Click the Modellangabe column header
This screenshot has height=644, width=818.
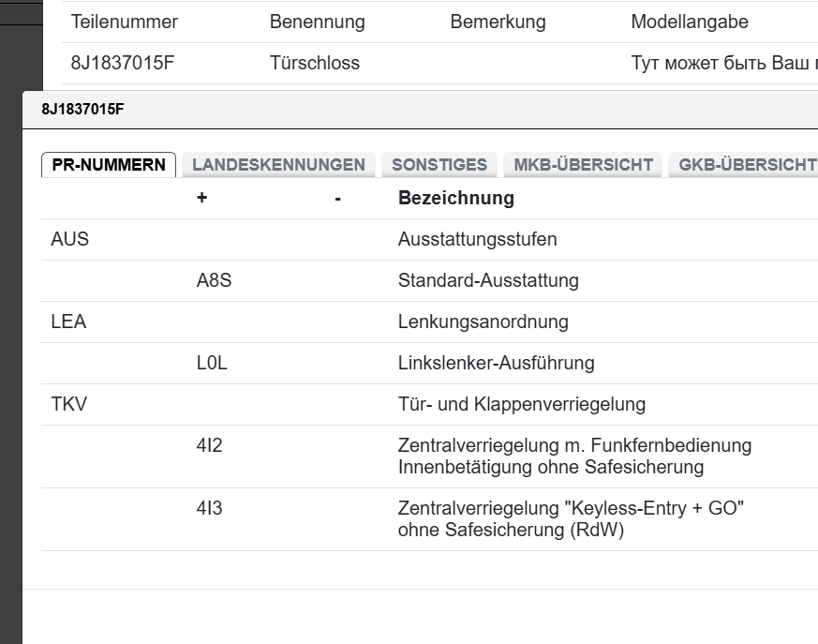[x=689, y=22]
